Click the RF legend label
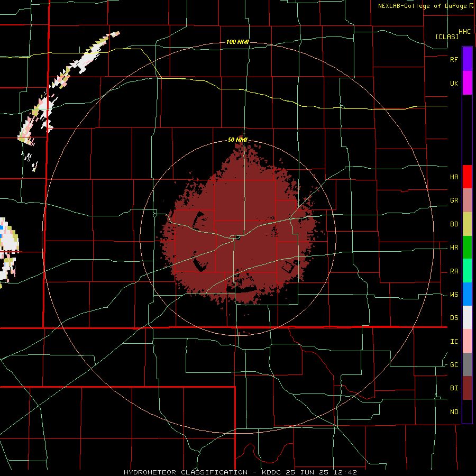This screenshot has height=476, width=476. 454,59
